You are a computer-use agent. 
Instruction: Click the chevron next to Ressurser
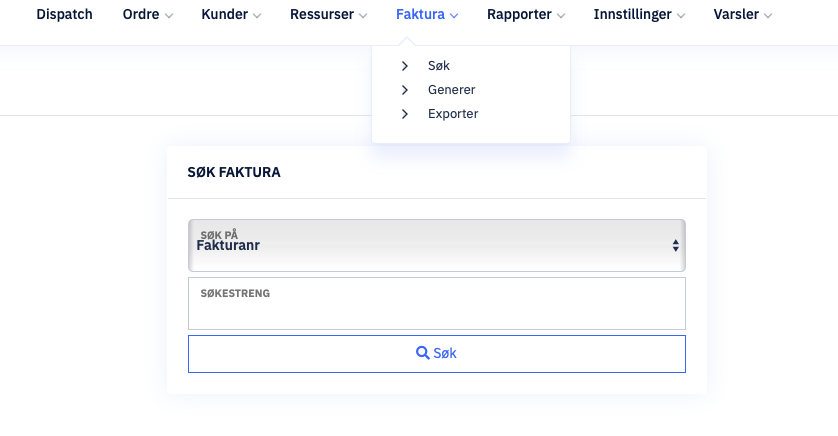[363, 16]
